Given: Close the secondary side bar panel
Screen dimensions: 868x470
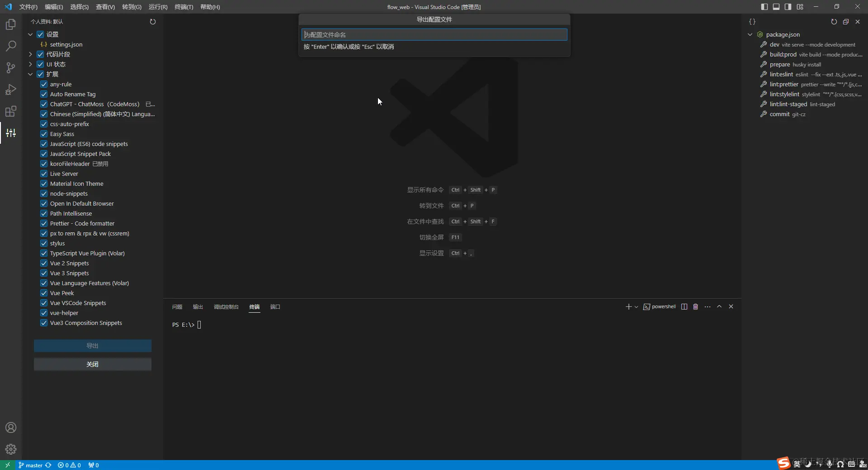Looking at the screenshot, I should (x=858, y=22).
